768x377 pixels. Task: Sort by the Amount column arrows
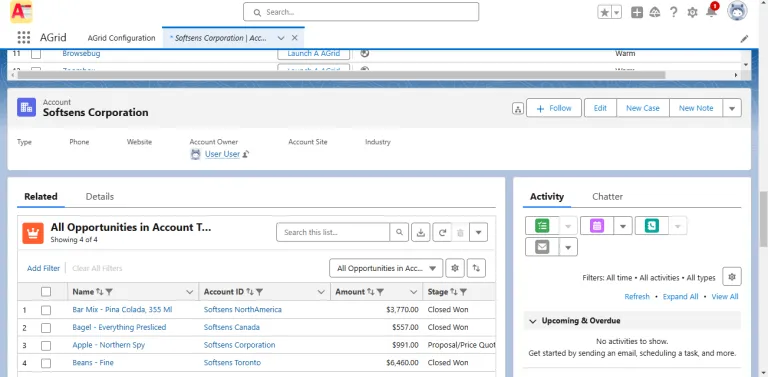coord(370,292)
